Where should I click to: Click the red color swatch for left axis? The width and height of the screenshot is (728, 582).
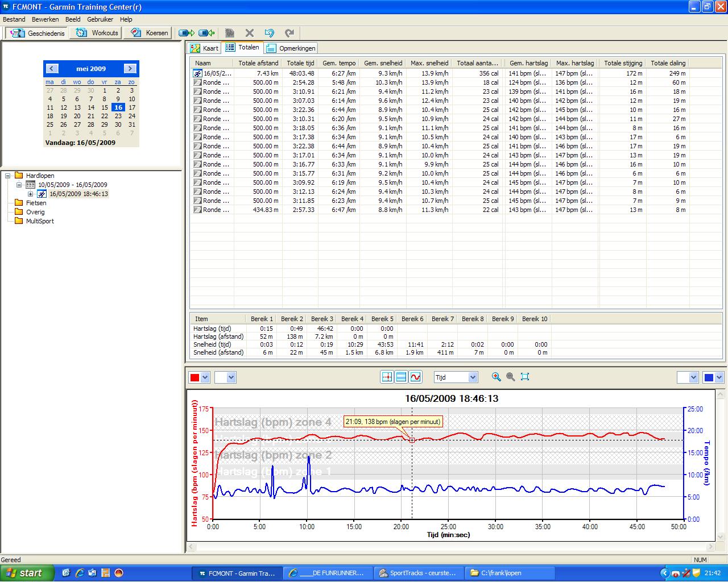click(195, 377)
